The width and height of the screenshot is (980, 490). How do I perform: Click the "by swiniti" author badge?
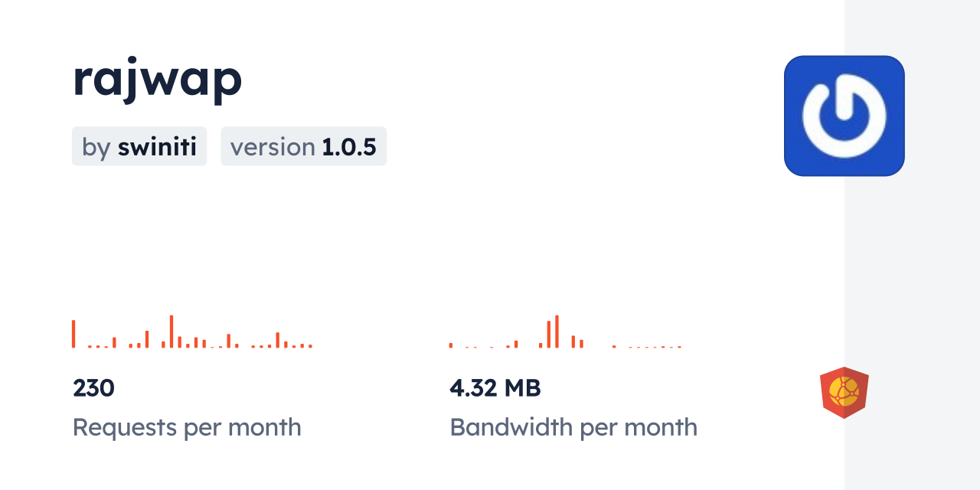139,146
